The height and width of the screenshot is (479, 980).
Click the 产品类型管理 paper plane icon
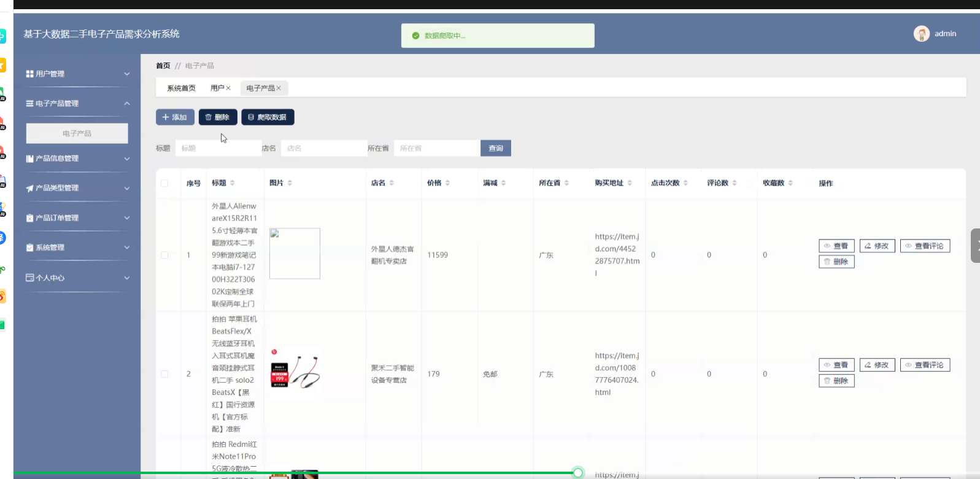29,188
